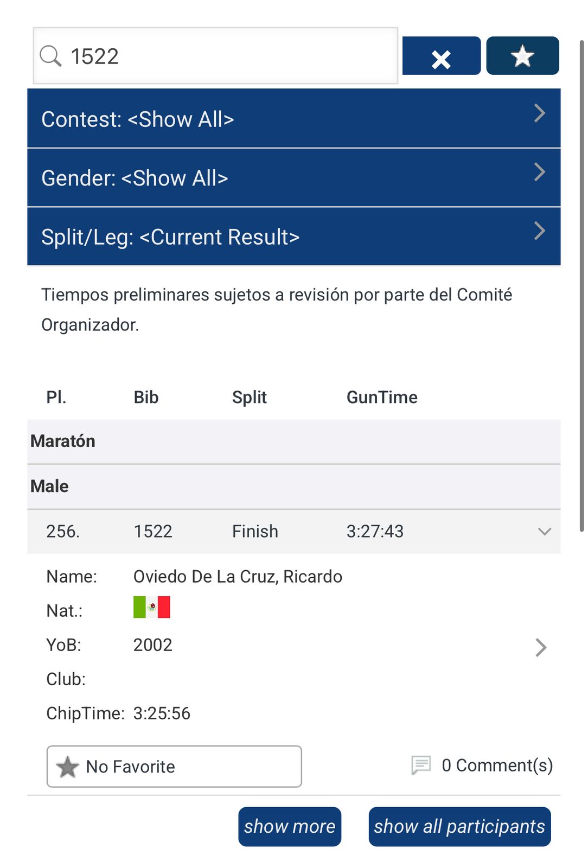Click the comment bubble icon
Screen dimensions: 588x868
(x=421, y=765)
